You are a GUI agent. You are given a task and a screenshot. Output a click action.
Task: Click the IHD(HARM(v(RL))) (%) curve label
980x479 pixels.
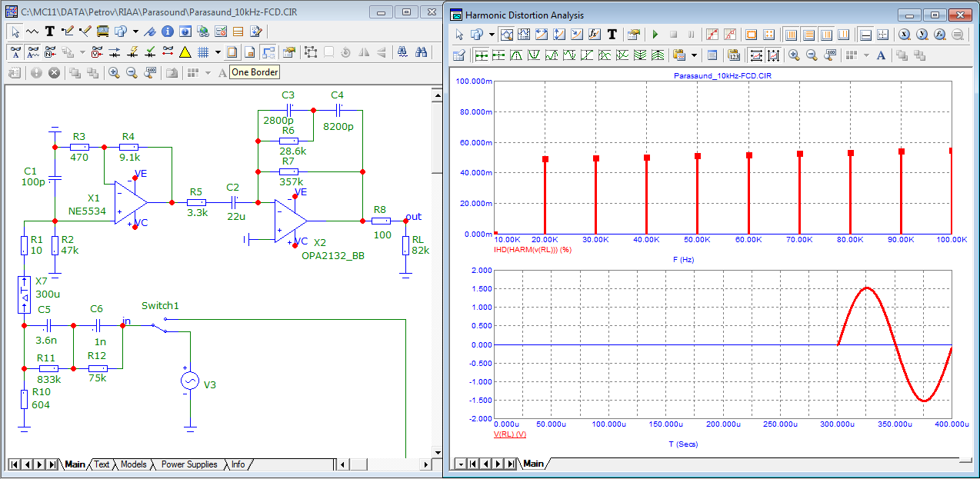click(x=532, y=250)
